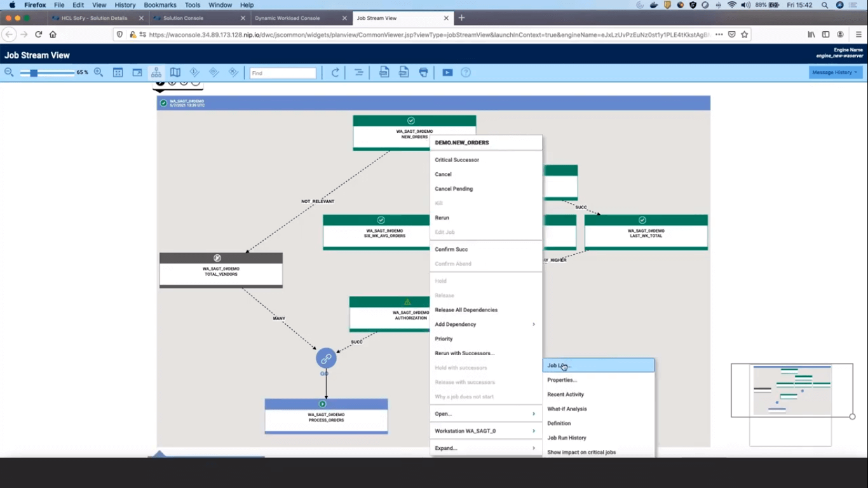This screenshot has height=488, width=868.
Task: Click the video play icon in toolbar
Action: [447, 72]
